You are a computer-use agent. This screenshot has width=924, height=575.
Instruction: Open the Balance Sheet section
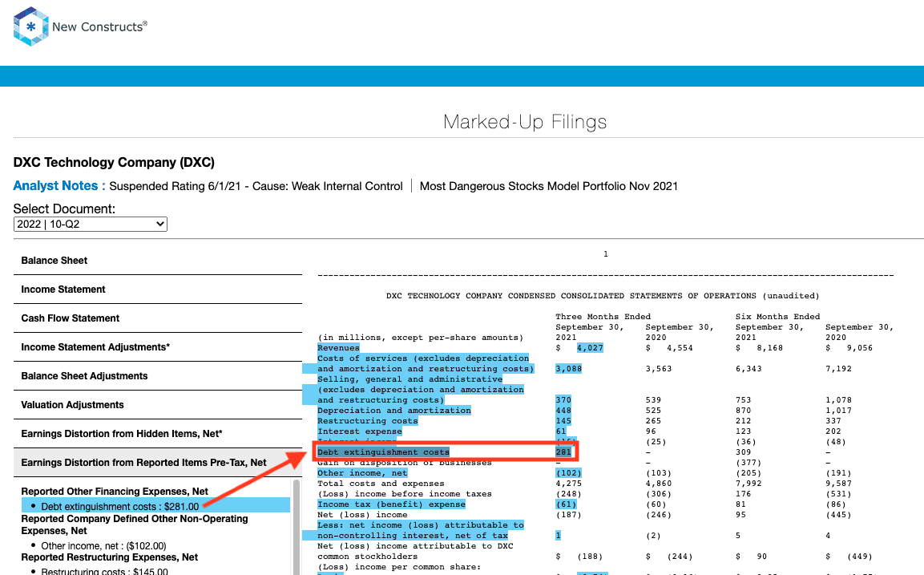click(x=158, y=261)
